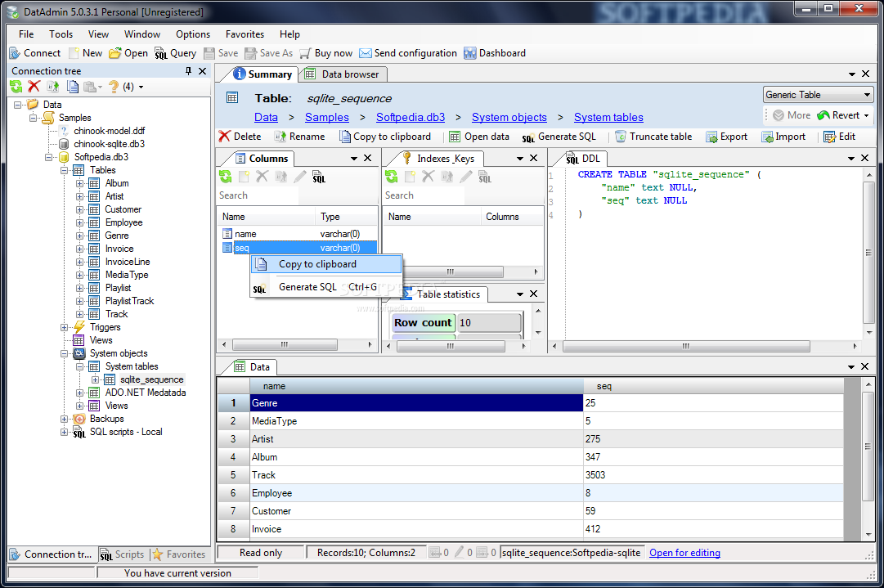Click the Samples breadcrumb link
This screenshot has width=884, height=588.
point(327,117)
